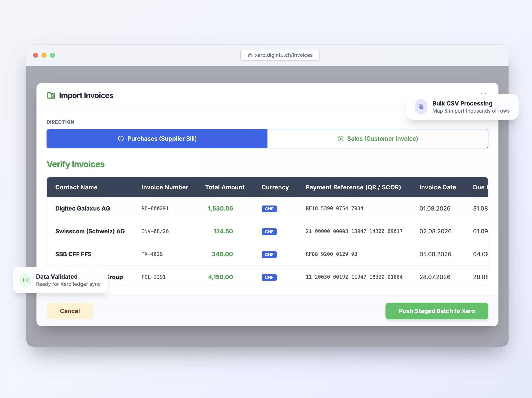This screenshot has width=532, height=398.
Task: Click CHF badge in SBB CFF FFS row
Action: [x=269, y=254]
